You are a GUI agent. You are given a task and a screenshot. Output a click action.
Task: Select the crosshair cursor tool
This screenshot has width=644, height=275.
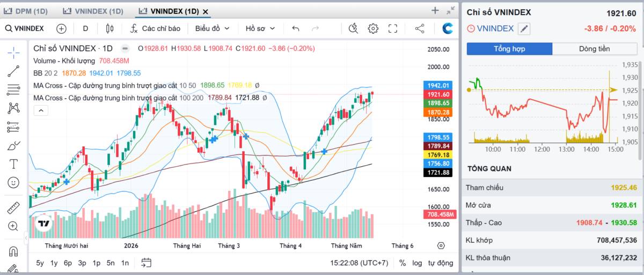13,52
